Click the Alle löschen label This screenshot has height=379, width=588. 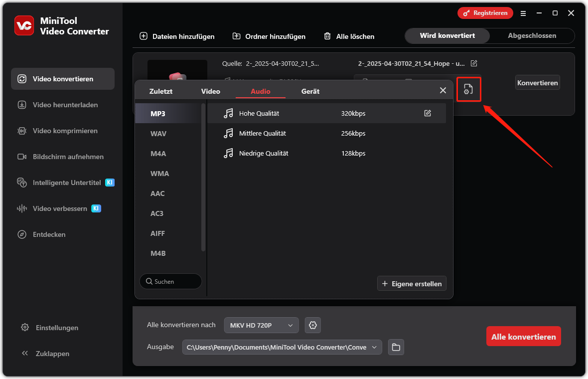(355, 36)
